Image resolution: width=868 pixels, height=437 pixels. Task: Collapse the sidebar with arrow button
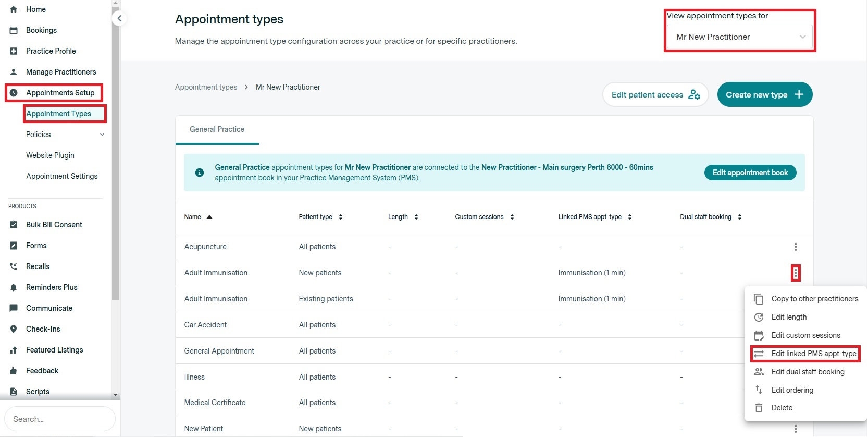click(119, 19)
